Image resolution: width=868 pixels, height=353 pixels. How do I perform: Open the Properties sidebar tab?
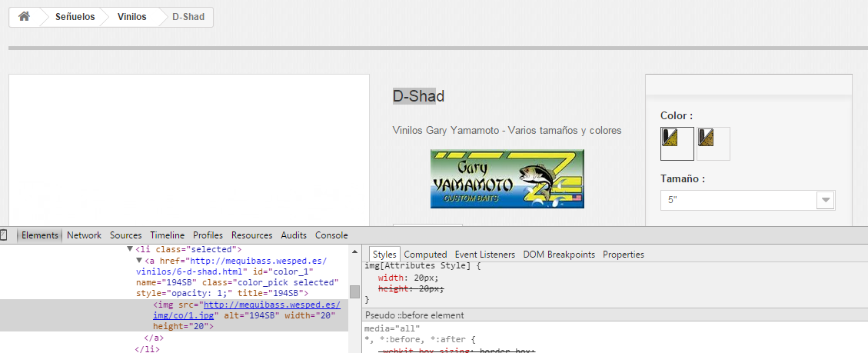(624, 255)
